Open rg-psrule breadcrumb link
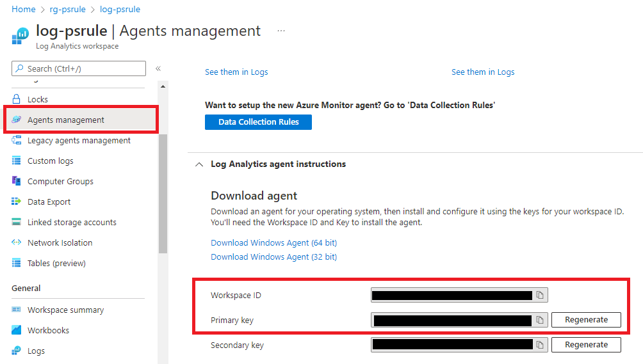 [68, 9]
